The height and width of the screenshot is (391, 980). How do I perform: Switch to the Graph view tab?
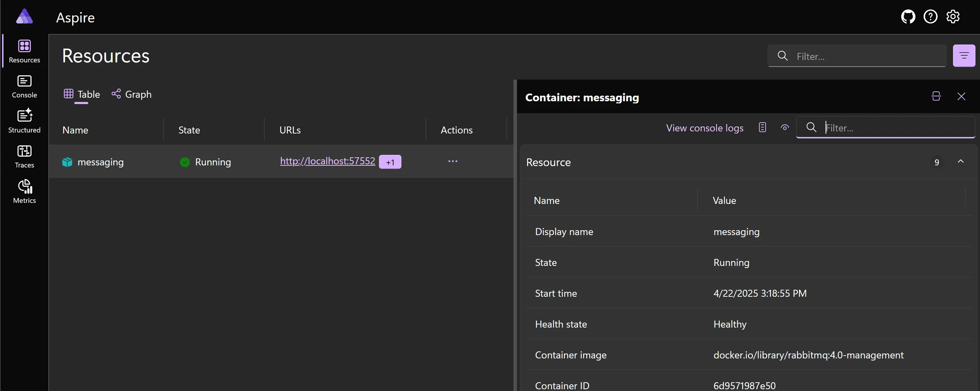point(131,94)
